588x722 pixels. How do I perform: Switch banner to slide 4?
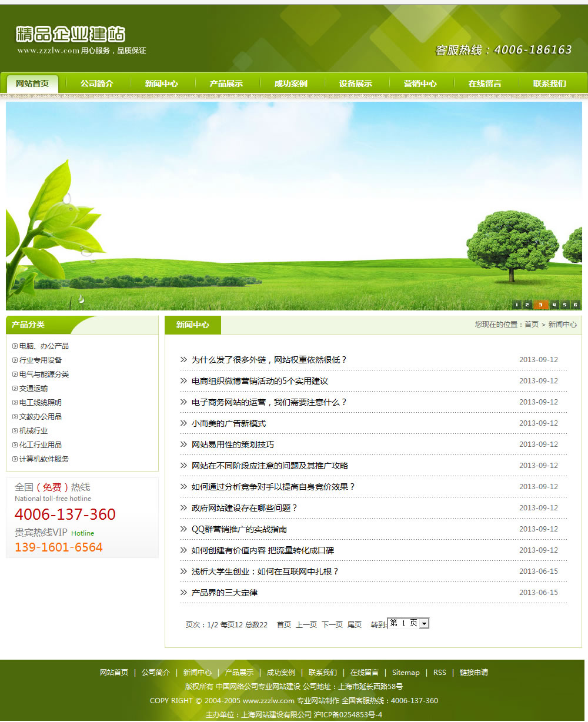click(x=553, y=305)
